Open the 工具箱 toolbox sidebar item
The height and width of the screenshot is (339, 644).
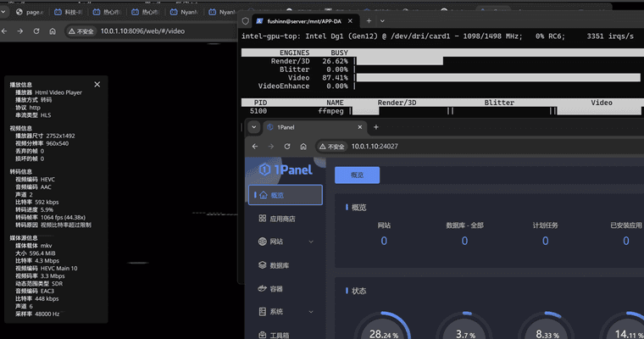[280, 336]
